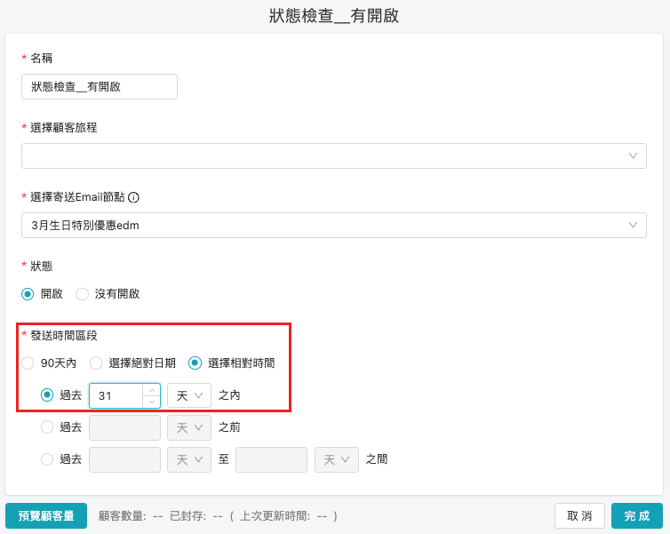Decrease the 過去 days value with down arrow

(151, 401)
